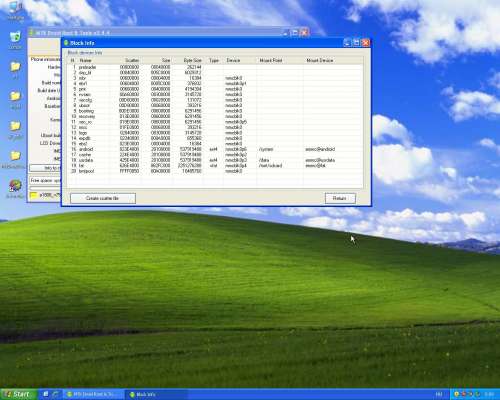Select the mbr partition row
Image resolution: width=500 pixels, height=400 pixels.
(215, 78)
